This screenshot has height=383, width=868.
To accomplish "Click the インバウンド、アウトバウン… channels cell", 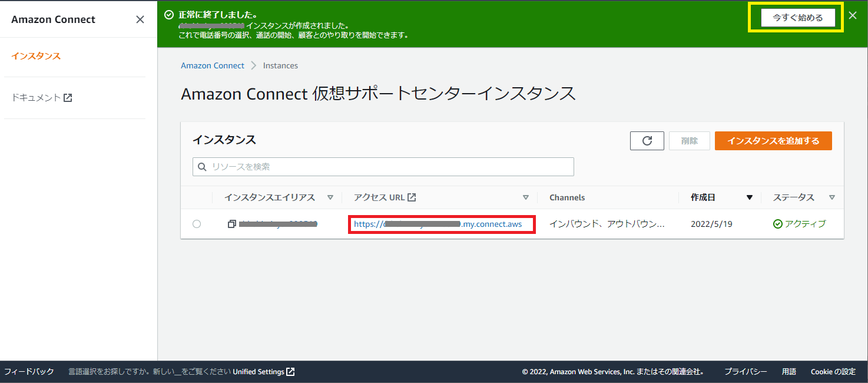I will pos(607,224).
